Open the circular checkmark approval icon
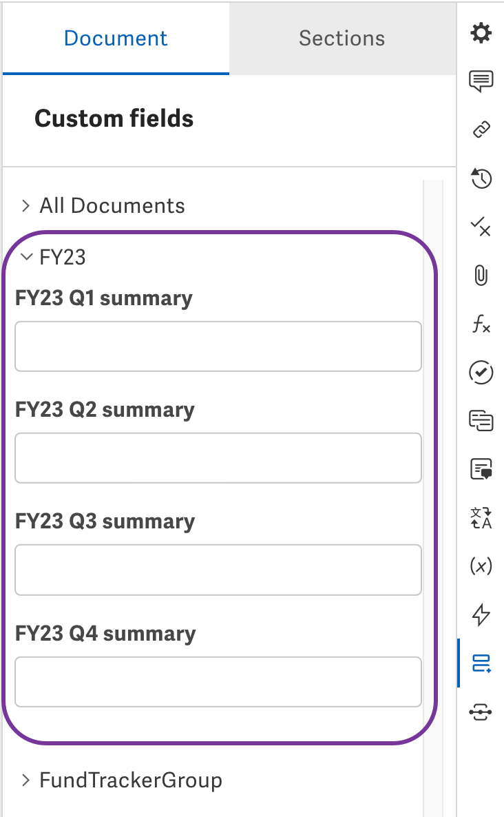This screenshot has width=504, height=817. 481,372
